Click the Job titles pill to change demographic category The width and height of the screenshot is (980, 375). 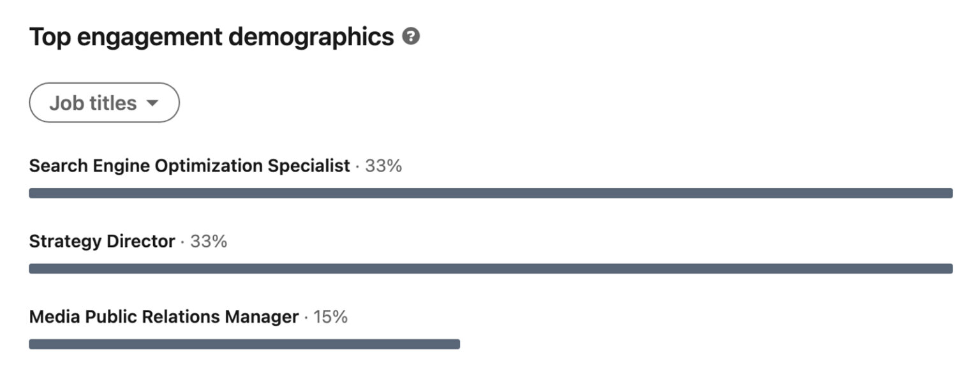click(104, 102)
